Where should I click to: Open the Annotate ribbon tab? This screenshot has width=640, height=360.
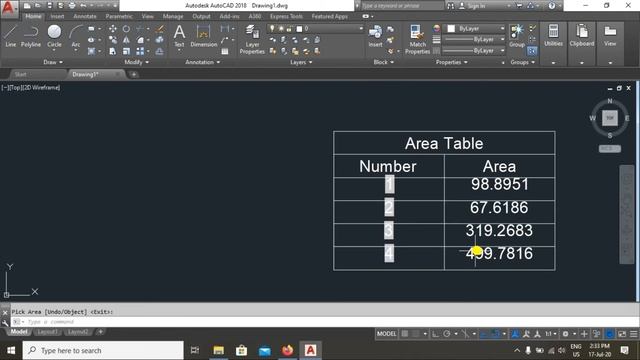(85, 16)
